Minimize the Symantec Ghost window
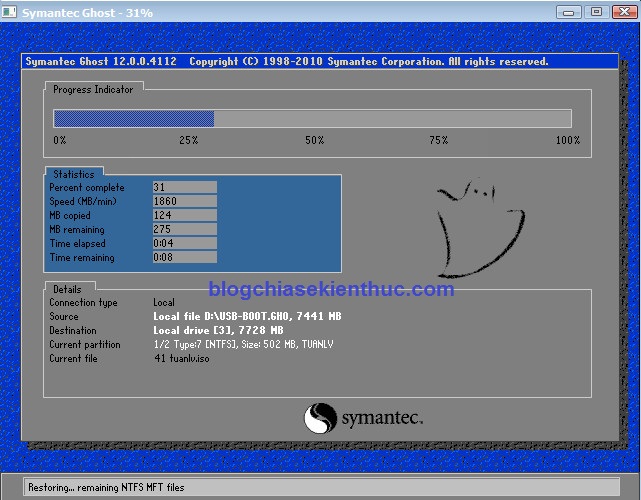The image size is (641, 500). [568, 12]
